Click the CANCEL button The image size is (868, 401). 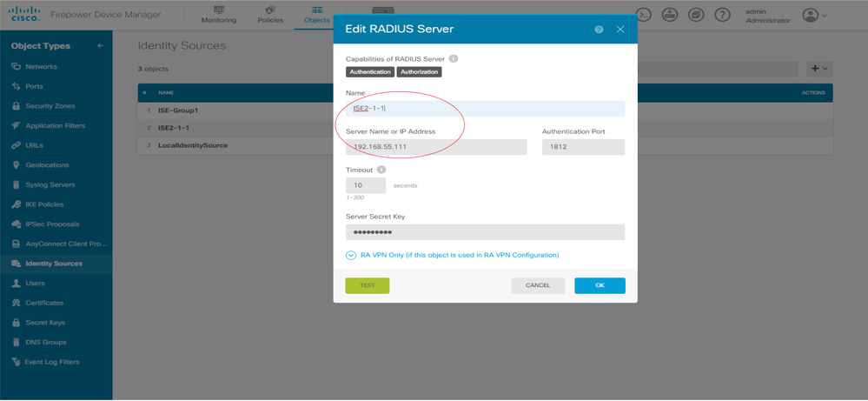pyautogui.click(x=538, y=286)
